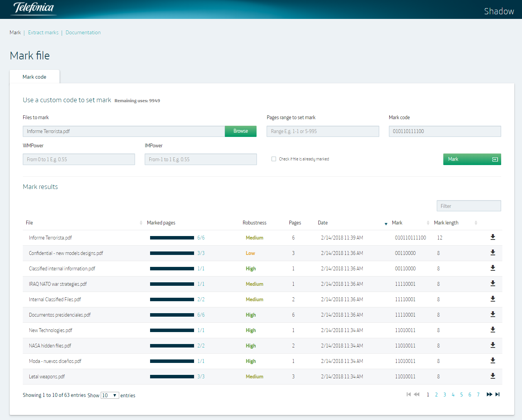The height and width of the screenshot is (420, 522).
Task: Click marked pages progress bar for Letal weapons.pdf
Action: [172, 376]
